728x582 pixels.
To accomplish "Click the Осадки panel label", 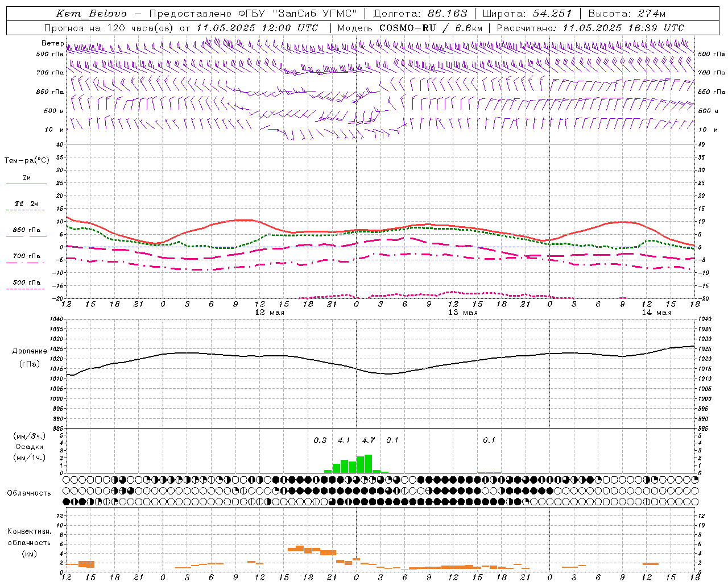I will tap(29, 447).
